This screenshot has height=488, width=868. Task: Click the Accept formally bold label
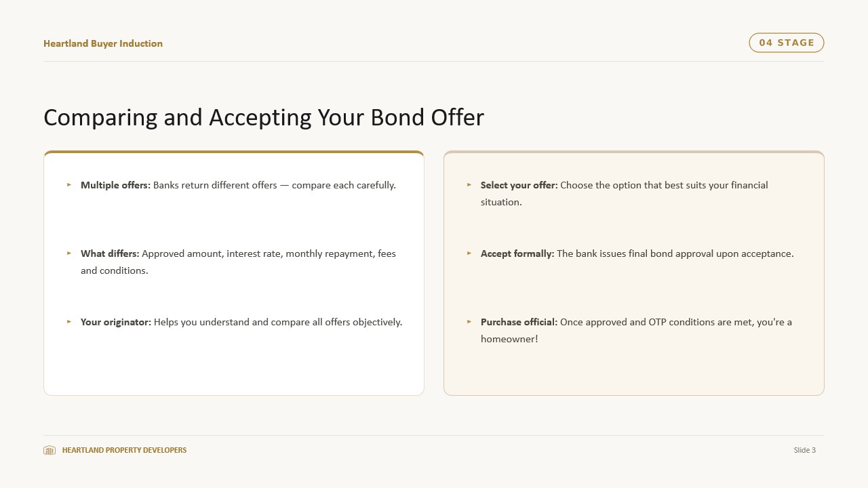coord(517,253)
